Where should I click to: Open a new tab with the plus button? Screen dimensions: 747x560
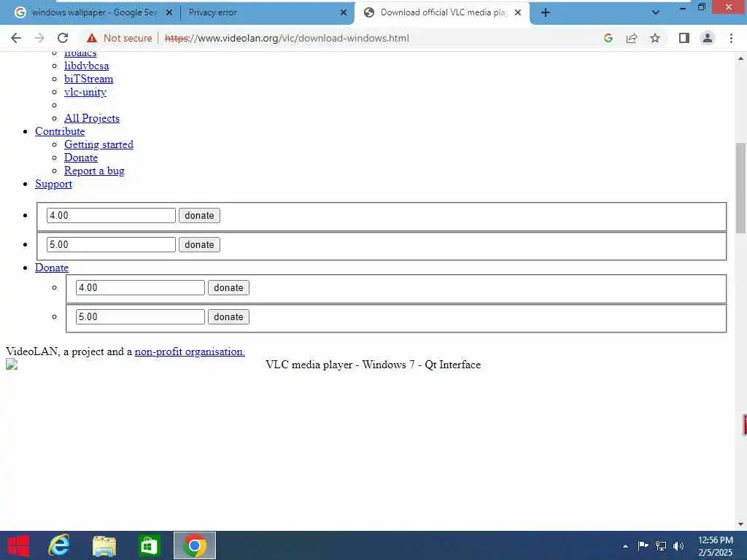coord(546,12)
